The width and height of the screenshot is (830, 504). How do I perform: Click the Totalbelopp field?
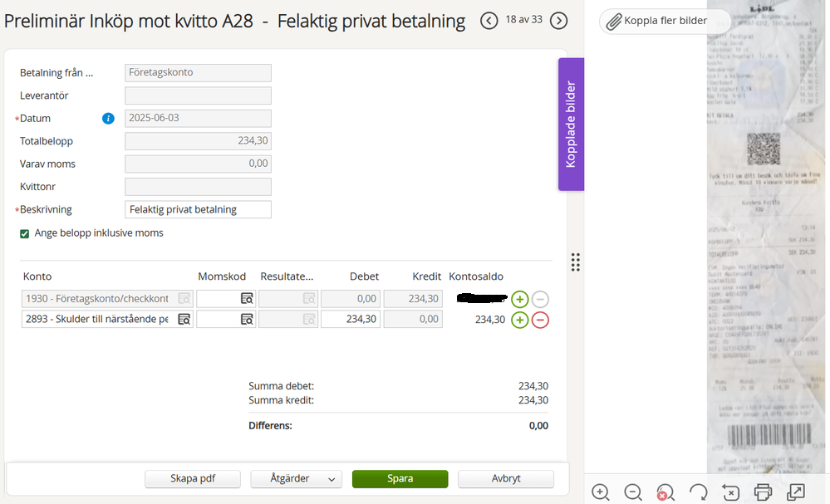click(198, 140)
